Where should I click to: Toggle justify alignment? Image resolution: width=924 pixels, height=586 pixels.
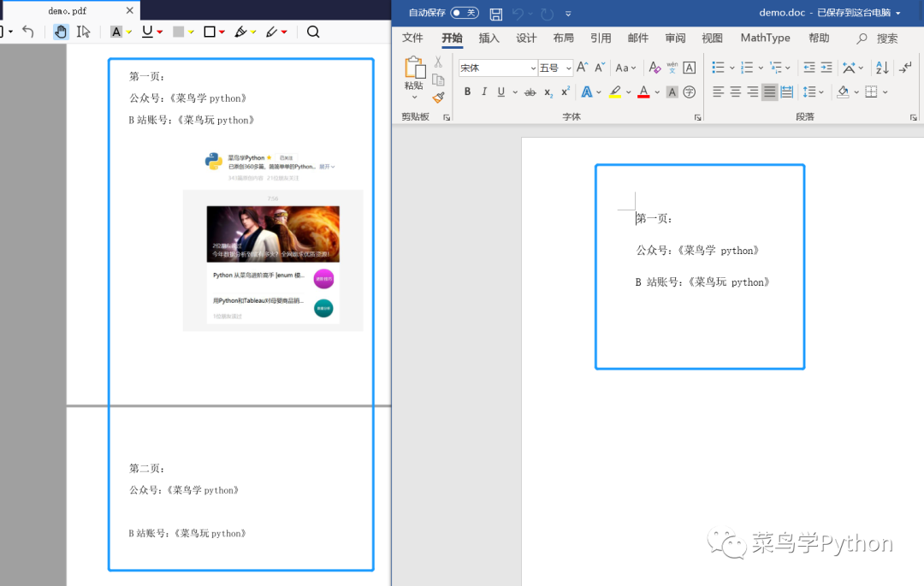[x=770, y=92]
